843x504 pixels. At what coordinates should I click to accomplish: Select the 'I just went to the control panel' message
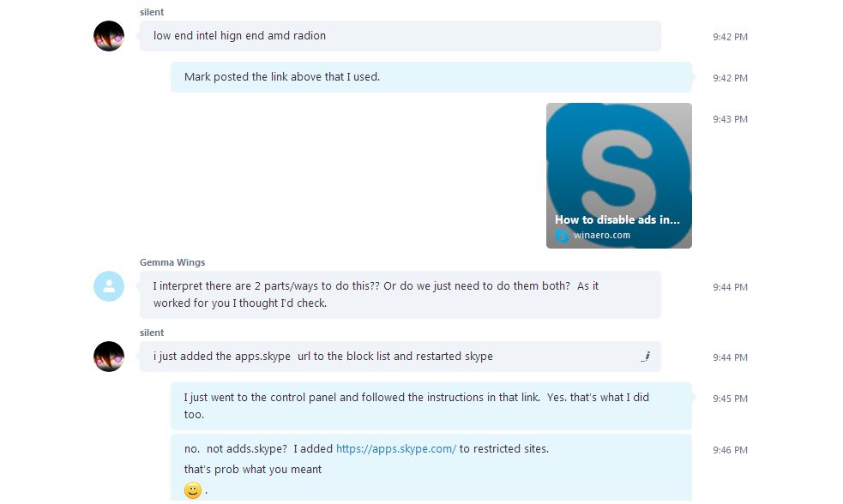click(x=416, y=405)
